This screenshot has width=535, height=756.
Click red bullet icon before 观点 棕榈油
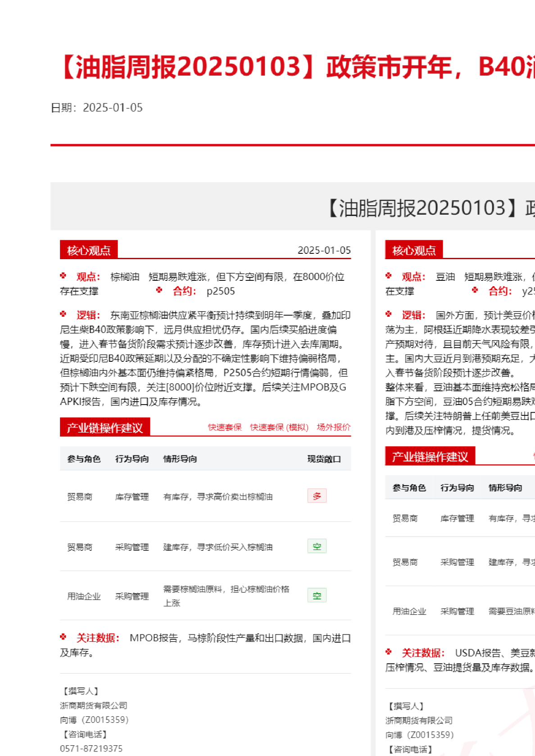pyautogui.click(x=63, y=276)
